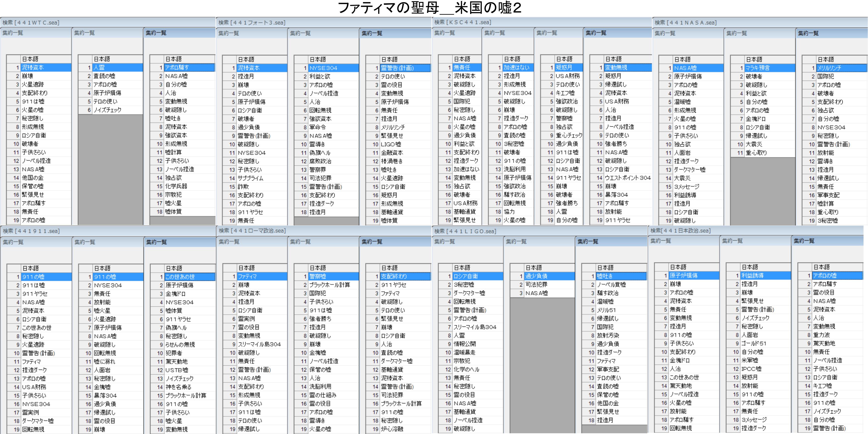Select the 化学兵器 row
The image size is (868, 434).
coord(176,186)
